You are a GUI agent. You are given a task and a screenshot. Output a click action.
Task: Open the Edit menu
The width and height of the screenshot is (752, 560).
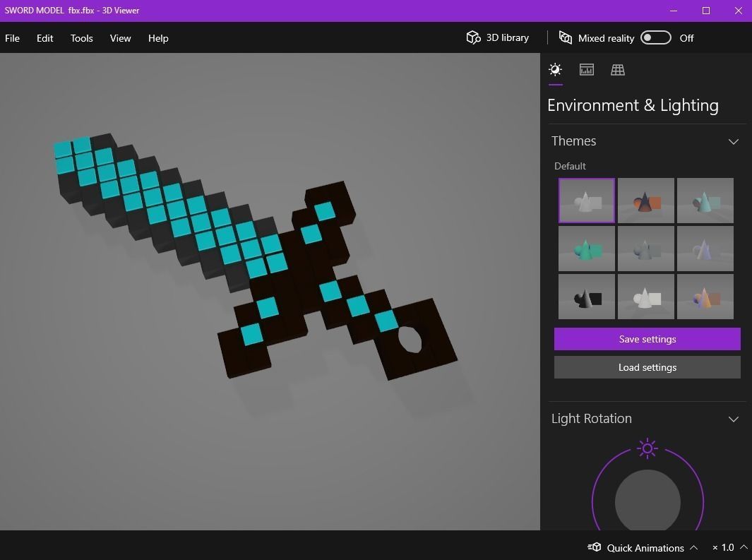[x=44, y=38]
